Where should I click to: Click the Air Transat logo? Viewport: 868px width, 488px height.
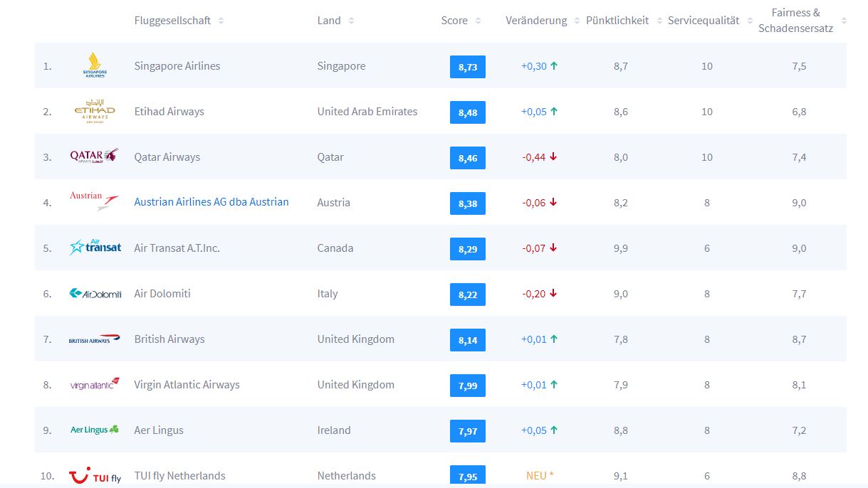coord(95,247)
